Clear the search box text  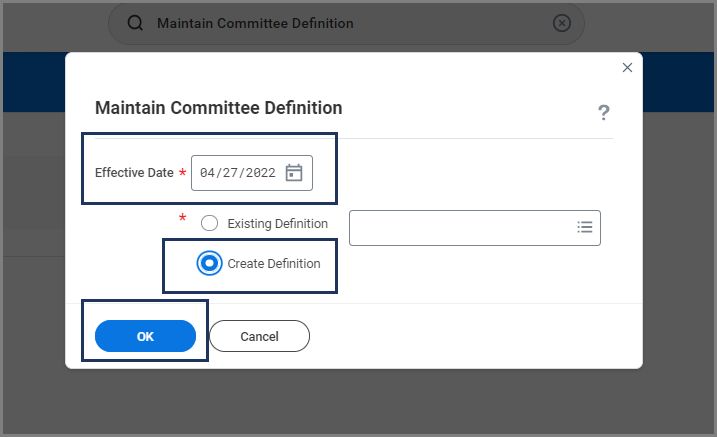562,24
